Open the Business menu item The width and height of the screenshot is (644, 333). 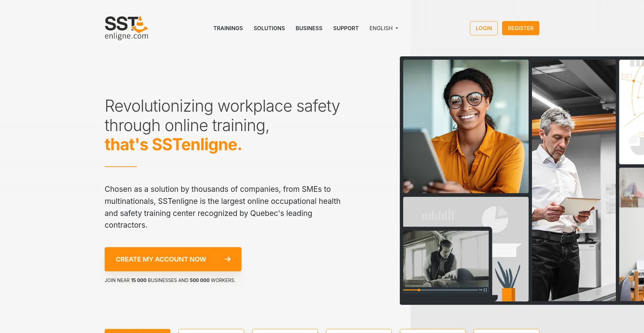click(x=309, y=28)
